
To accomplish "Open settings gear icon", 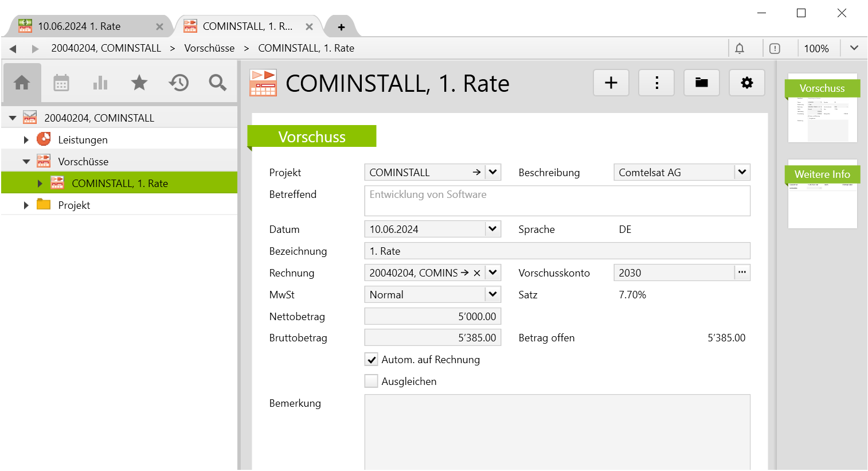I will point(746,83).
